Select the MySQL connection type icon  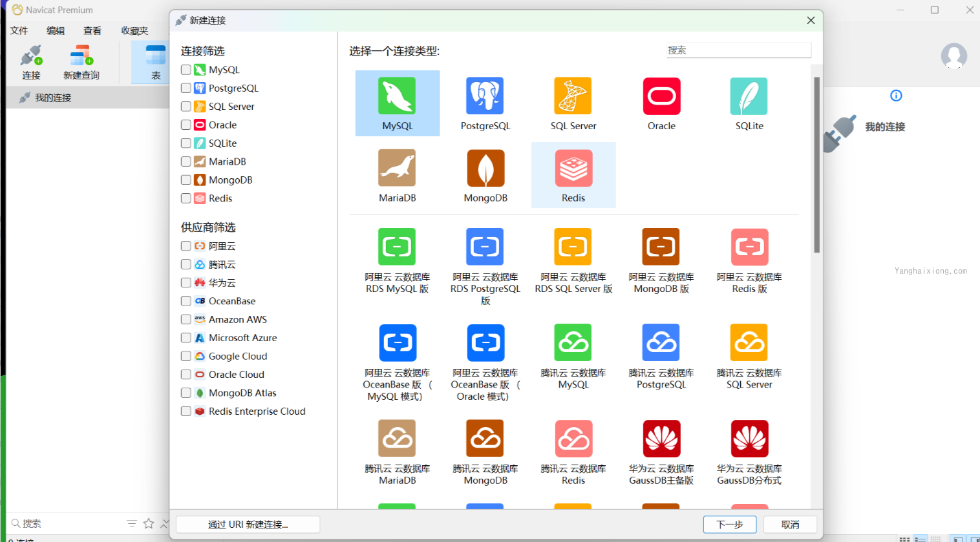tap(397, 96)
